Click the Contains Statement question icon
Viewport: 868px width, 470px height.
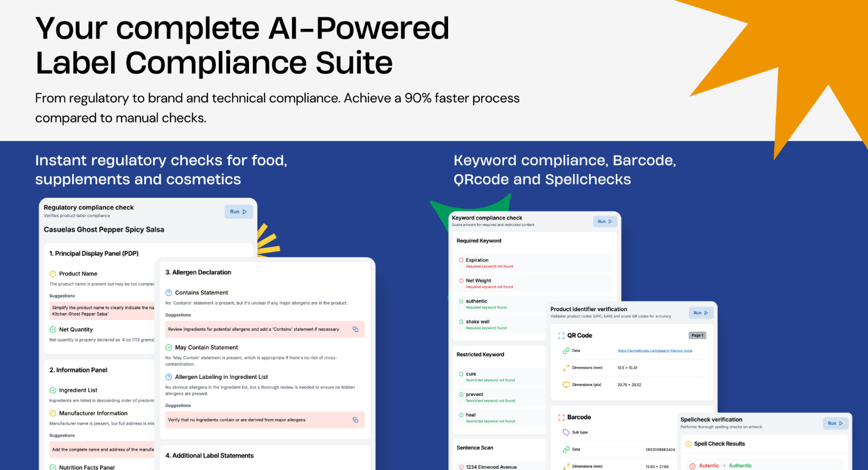click(169, 293)
